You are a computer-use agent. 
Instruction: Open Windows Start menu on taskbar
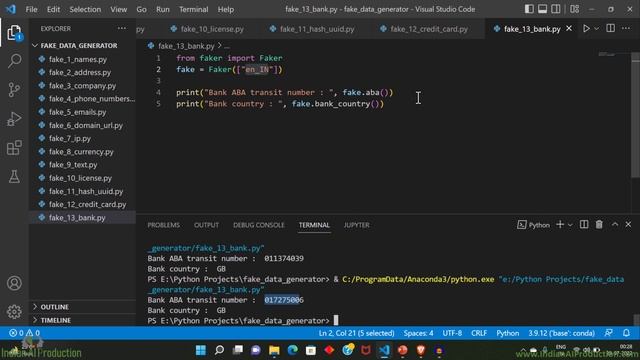201,350
